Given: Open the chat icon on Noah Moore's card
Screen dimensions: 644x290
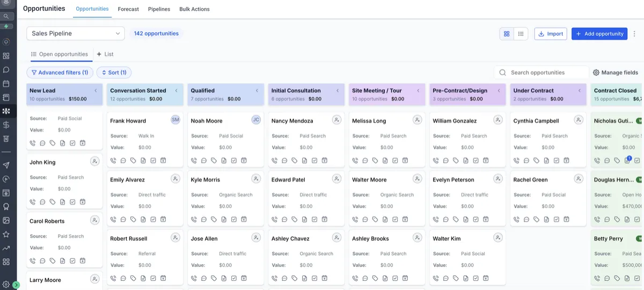Looking at the screenshot, I should click(x=204, y=160).
